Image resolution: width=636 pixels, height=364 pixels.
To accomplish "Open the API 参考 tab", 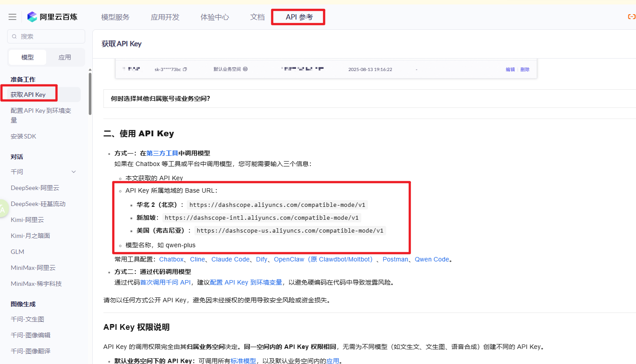I will (299, 17).
